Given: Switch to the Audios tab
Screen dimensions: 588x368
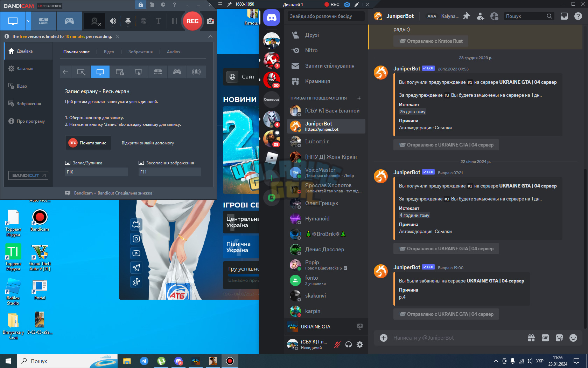Looking at the screenshot, I should 173,52.
